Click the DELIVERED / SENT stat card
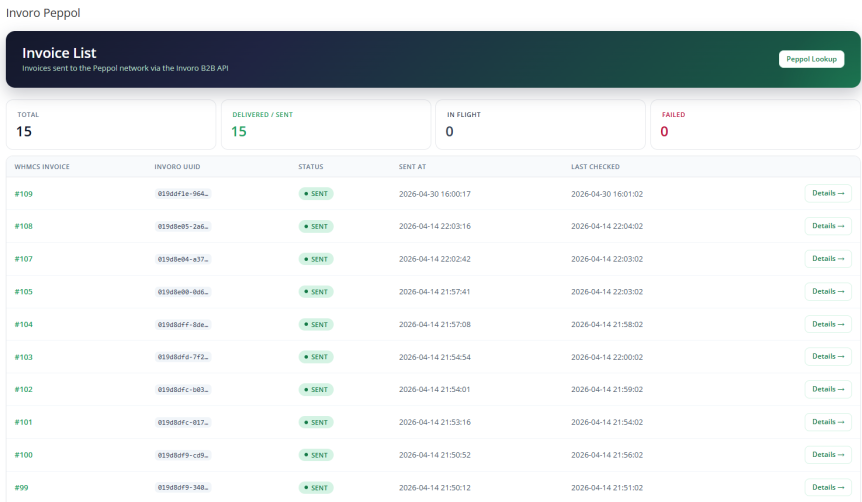 (326, 124)
